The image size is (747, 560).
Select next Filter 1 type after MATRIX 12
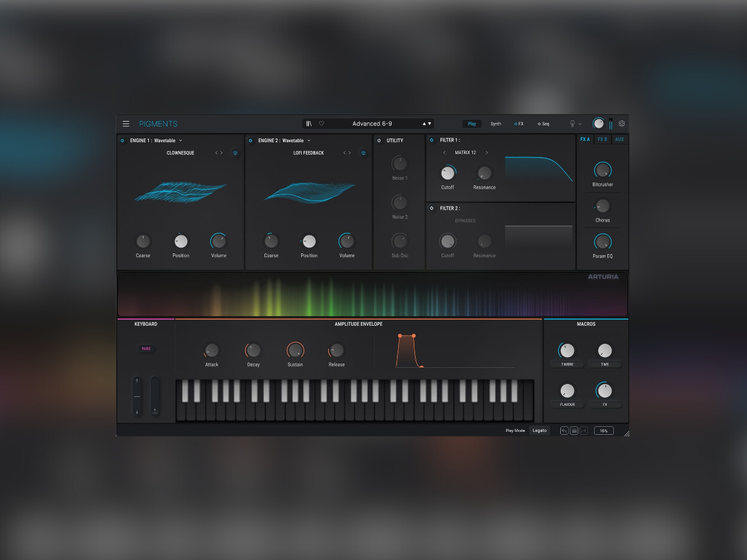coord(487,152)
